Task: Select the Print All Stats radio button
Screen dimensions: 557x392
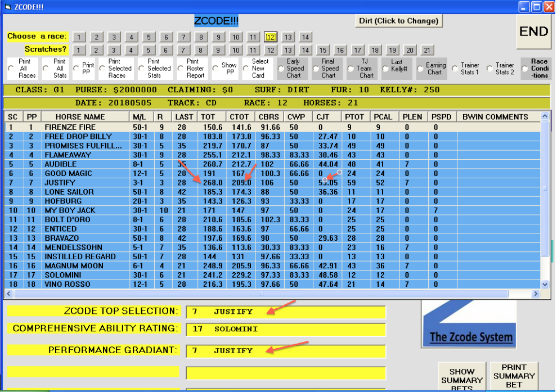Action: click(x=46, y=69)
